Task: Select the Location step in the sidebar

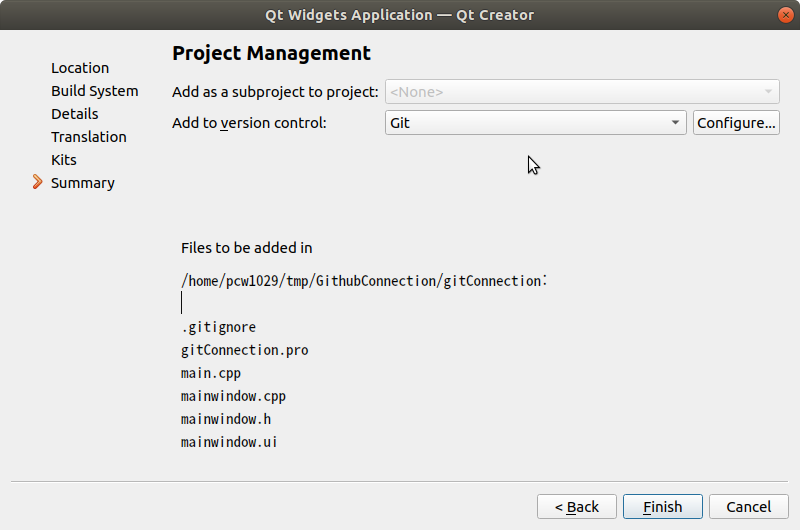Action: [x=80, y=68]
